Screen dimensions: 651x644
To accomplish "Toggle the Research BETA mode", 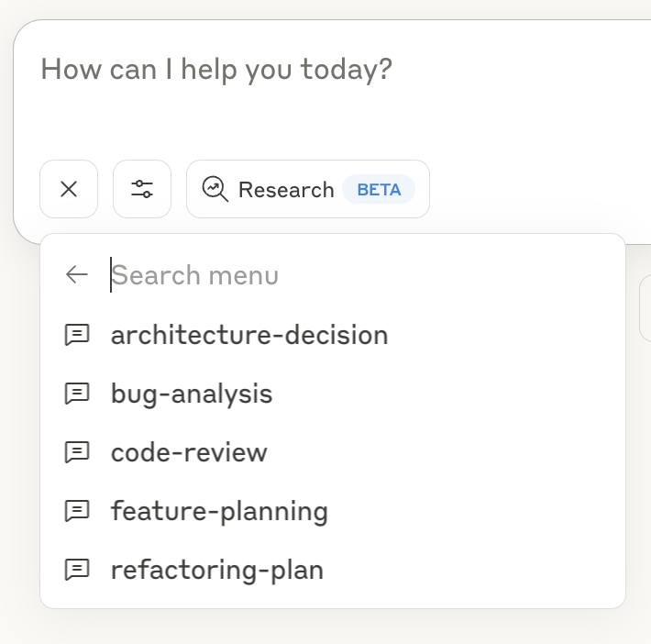I will pyautogui.click(x=308, y=189).
